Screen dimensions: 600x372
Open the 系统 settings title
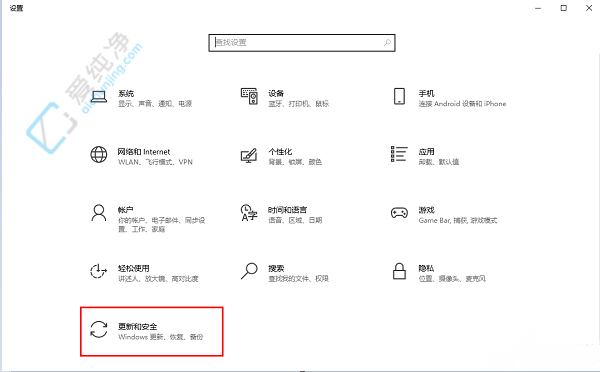(x=126, y=93)
